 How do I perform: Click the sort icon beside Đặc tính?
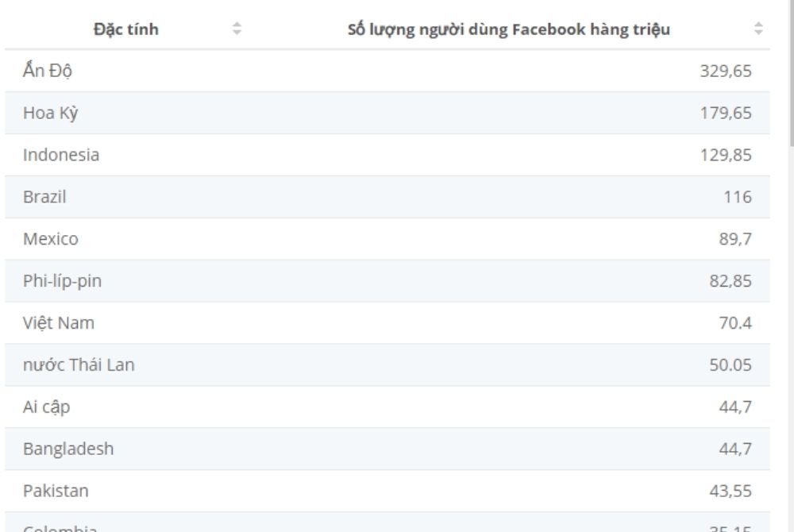(x=237, y=30)
